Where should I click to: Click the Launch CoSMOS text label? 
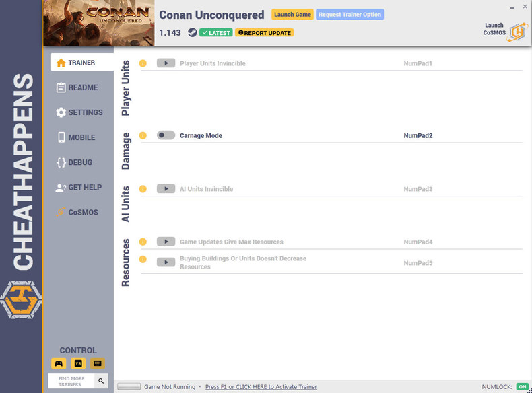[x=494, y=29]
